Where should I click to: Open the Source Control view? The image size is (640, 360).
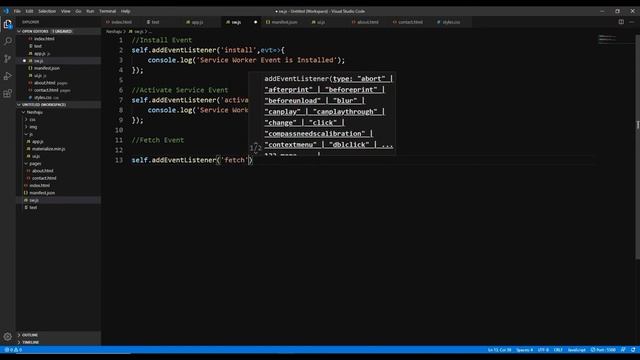8,59
